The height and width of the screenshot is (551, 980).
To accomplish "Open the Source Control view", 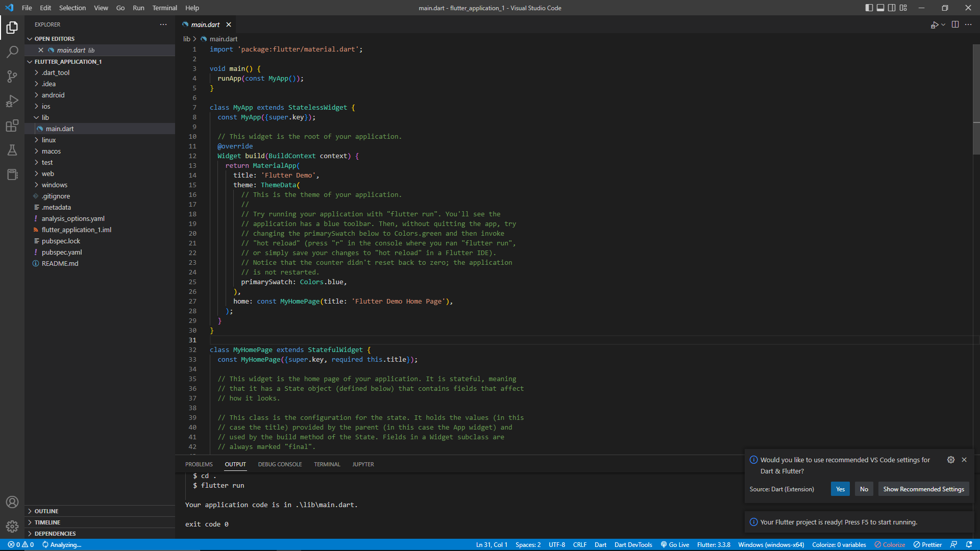I will coord(12,77).
